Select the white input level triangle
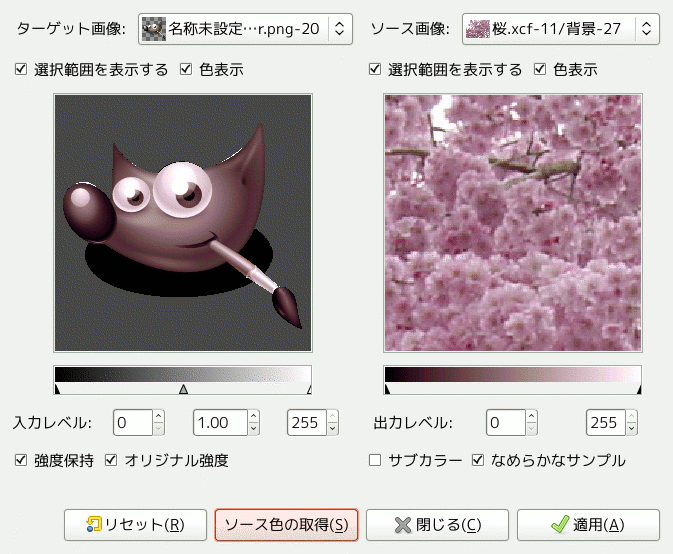673x554 pixels. (309, 389)
